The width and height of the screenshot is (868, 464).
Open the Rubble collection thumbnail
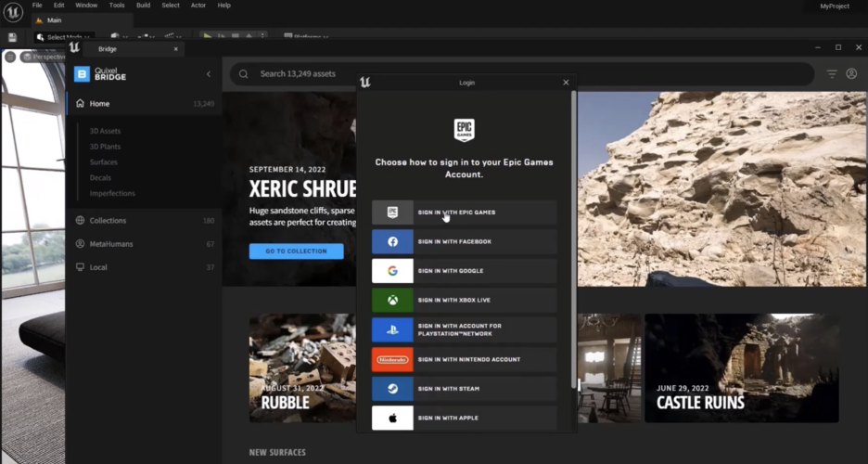[303, 368]
